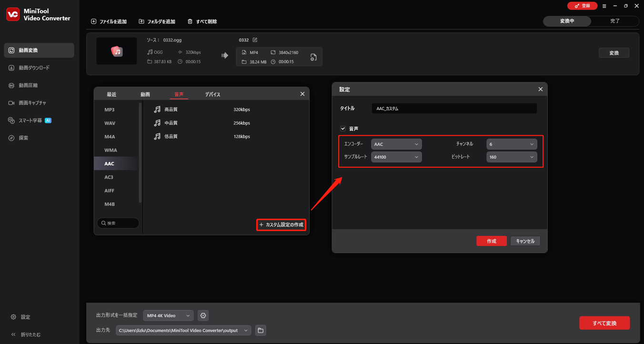The width and height of the screenshot is (644, 344).
Task: Open the output folder icon
Action: click(x=260, y=330)
